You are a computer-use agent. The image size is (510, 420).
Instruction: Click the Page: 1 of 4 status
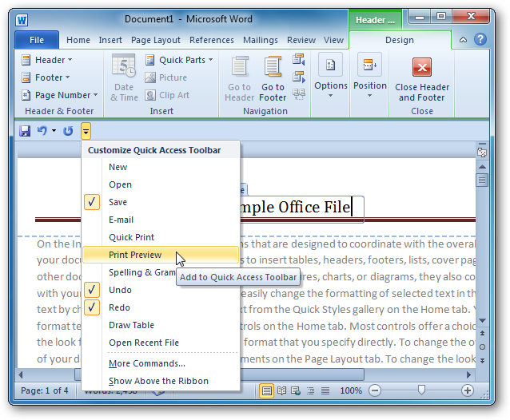[45, 390]
